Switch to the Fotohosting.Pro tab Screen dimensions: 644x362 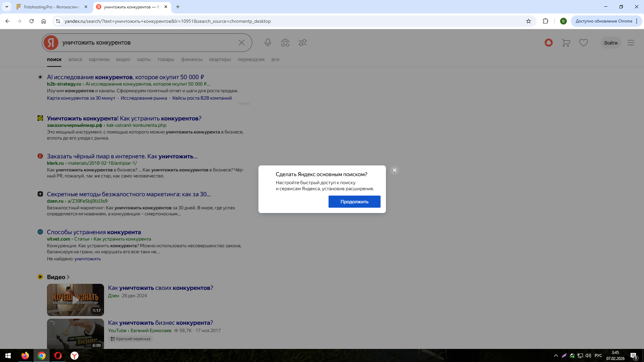pyautogui.click(x=52, y=7)
